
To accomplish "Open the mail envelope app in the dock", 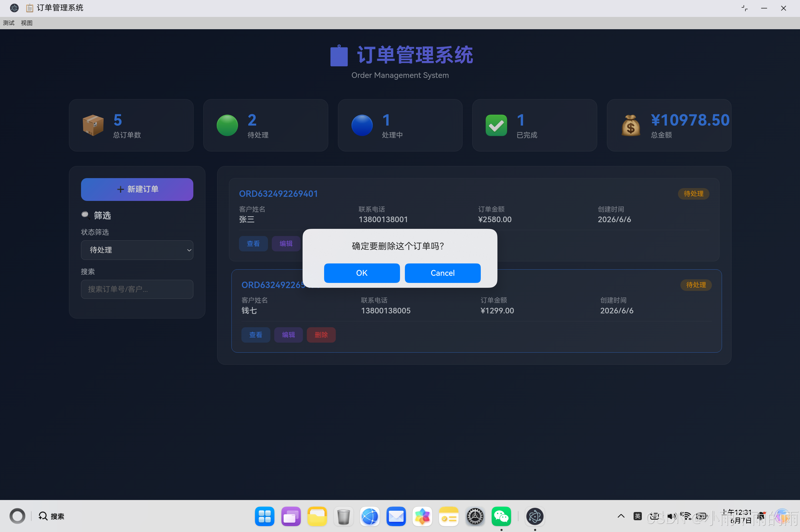I will (x=396, y=516).
